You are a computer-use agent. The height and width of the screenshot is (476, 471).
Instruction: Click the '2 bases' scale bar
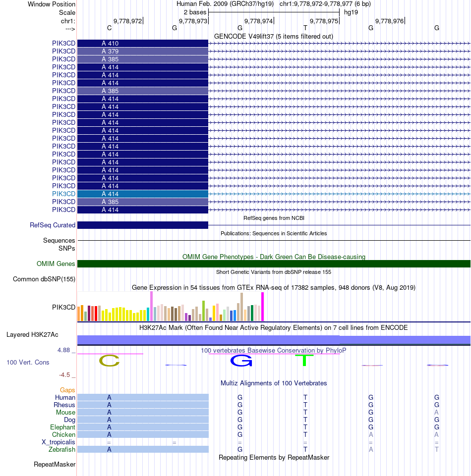pyautogui.click(x=274, y=12)
